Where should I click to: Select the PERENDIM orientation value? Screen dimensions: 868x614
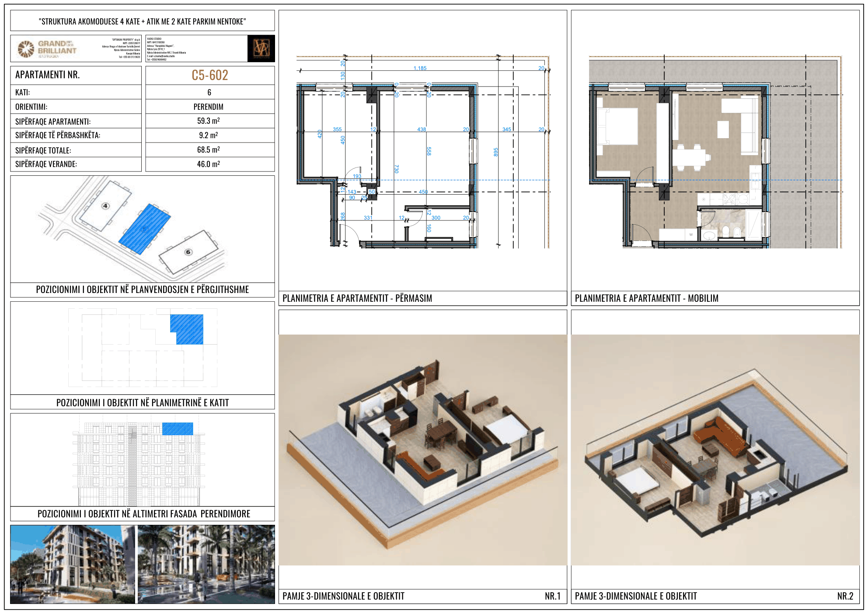[x=209, y=107]
